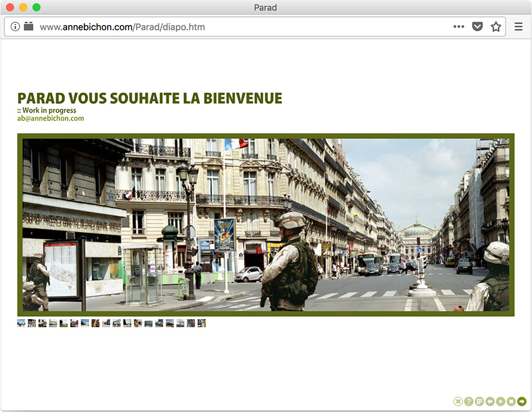The width and height of the screenshot is (532, 412).
Task: Select the last thumbnail in the strip
Action: [x=202, y=323]
